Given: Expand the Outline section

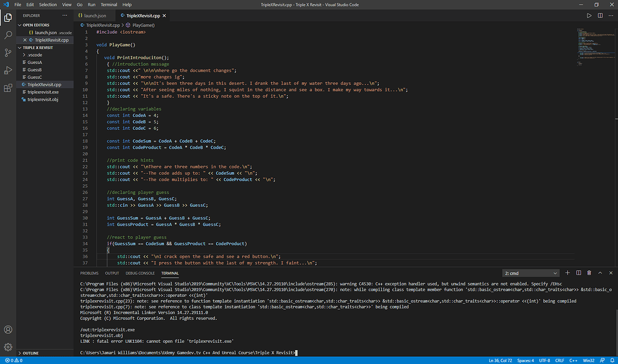Looking at the screenshot, I should click(x=31, y=353).
